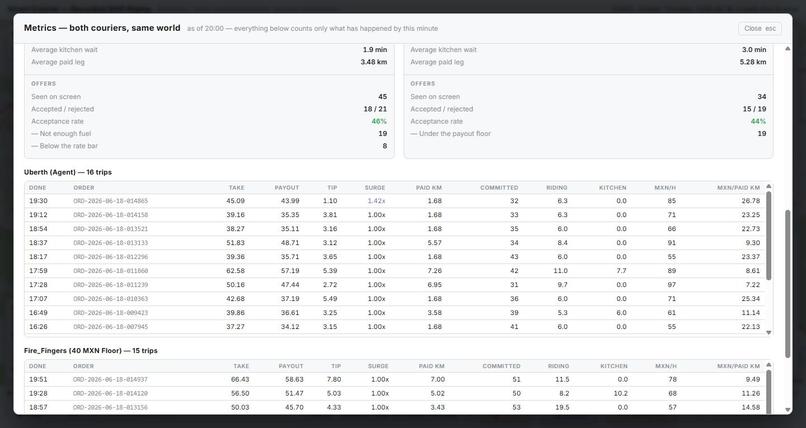Click the 19.5 riding value
Viewport: 806px width, 428px height.
(x=562, y=407)
